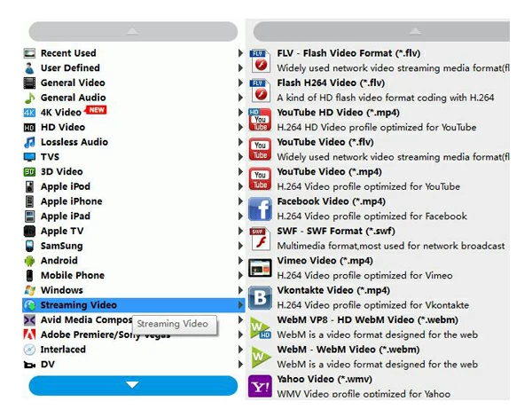The width and height of the screenshot is (532, 417).
Task: Click the Lossless Audio music note icon
Action: 29,142
